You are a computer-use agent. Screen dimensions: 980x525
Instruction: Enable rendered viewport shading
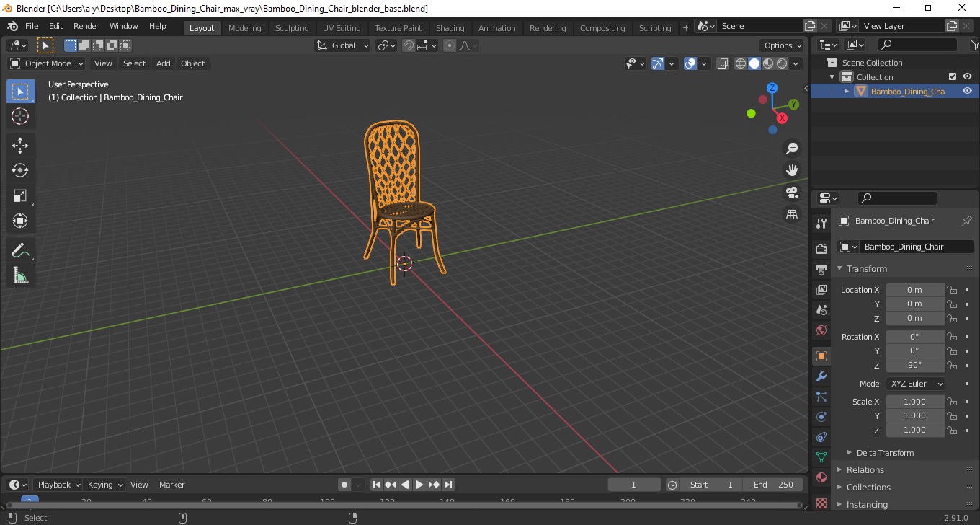(782, 63)
